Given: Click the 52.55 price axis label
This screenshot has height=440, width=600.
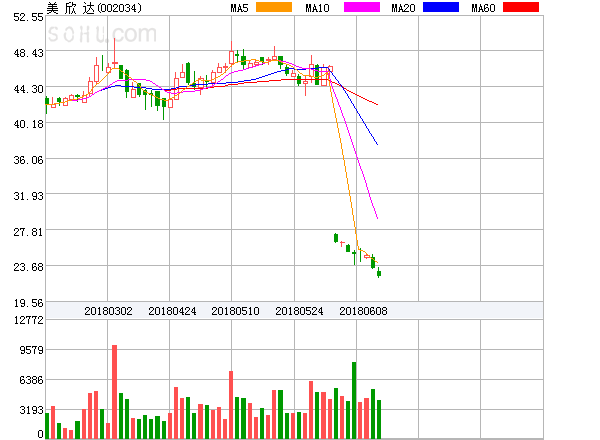Looking at the screenshot, I should click(x=28, y=17).
